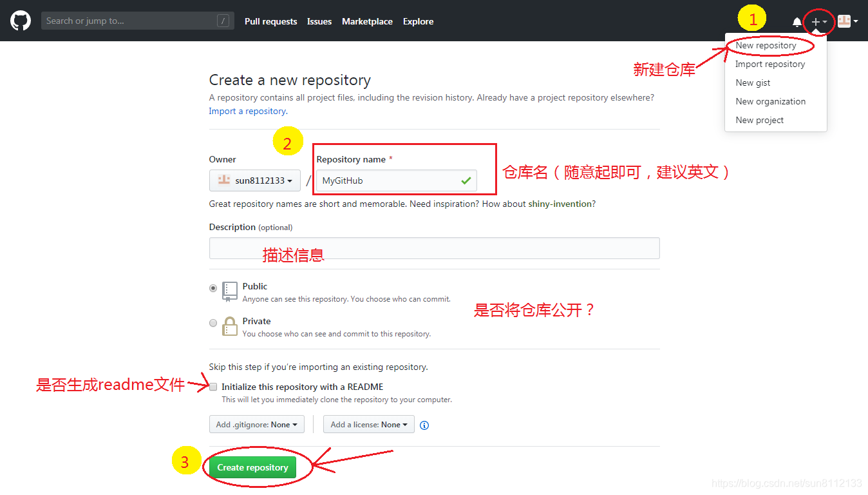Open Explore in the top navigation
The image size is (868, 495).
(418, 21)
